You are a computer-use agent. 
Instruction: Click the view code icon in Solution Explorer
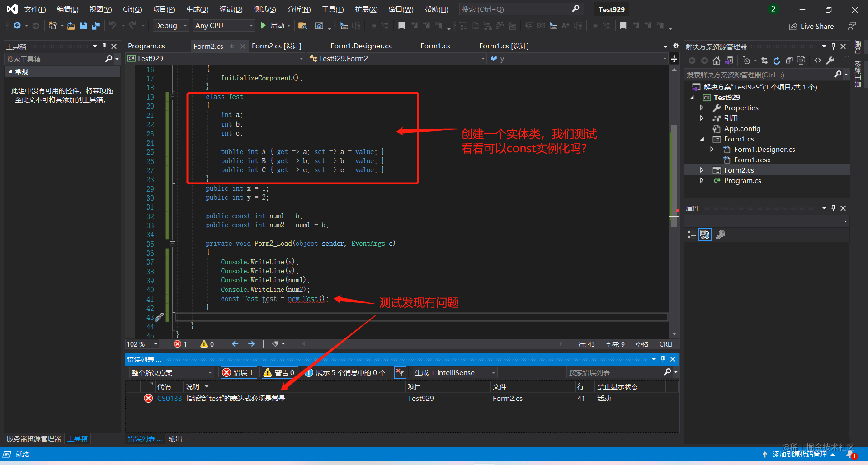click(818, 61)
